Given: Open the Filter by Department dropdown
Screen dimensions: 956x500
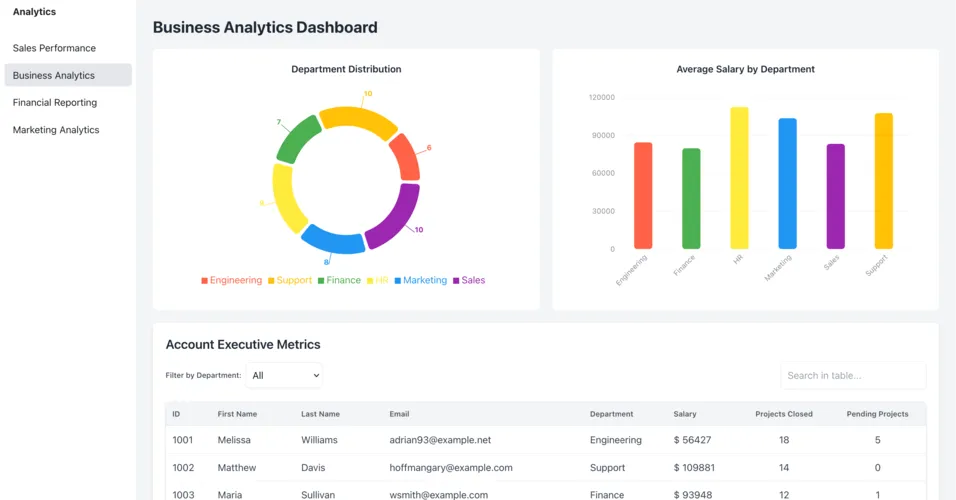Looking at the screenshot, I should 284,376.
